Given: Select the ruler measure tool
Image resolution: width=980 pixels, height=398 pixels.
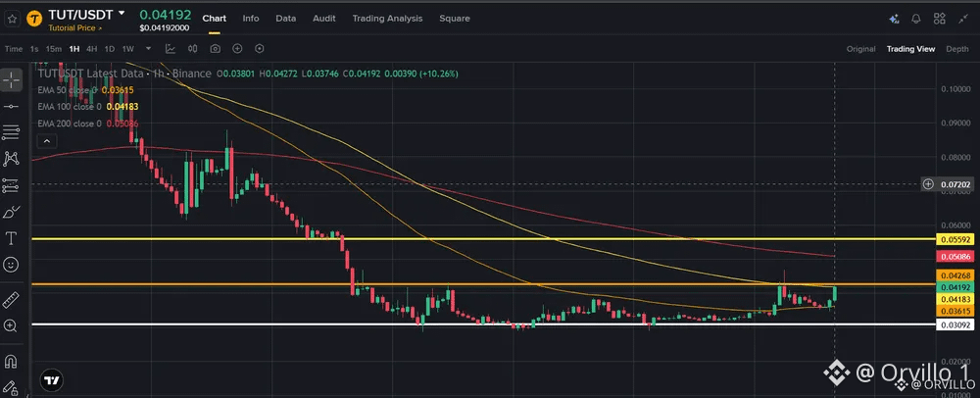Looking at the screenshot, I should 11,300.
